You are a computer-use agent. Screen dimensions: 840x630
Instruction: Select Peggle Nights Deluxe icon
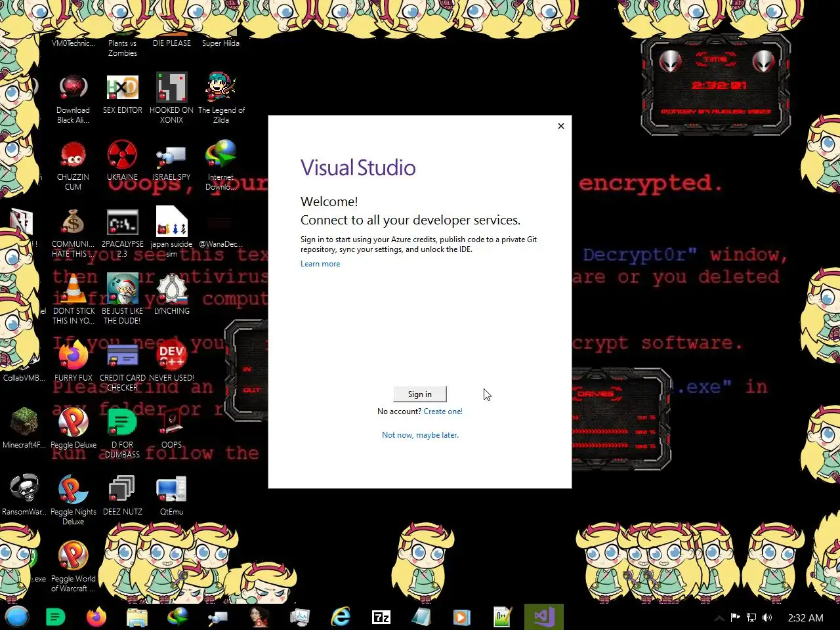click(73, 500)
